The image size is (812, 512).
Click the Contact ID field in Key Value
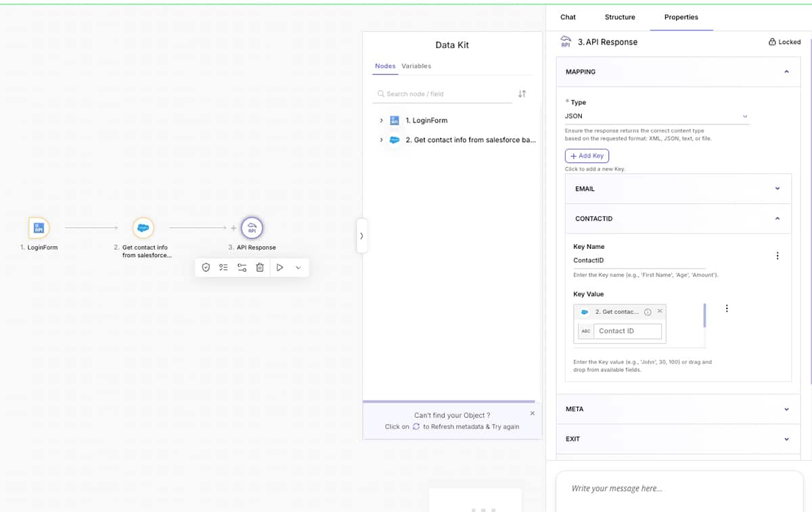pos(627,331)
